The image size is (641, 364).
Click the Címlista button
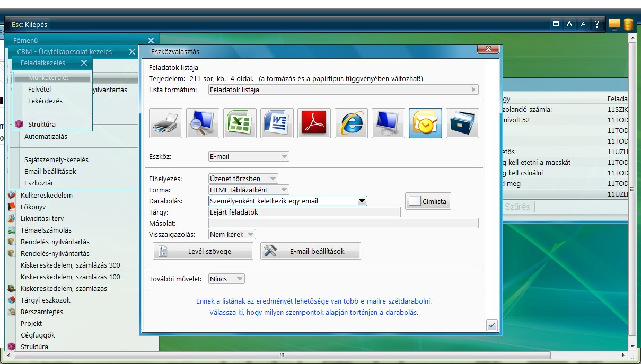point(428,201)
